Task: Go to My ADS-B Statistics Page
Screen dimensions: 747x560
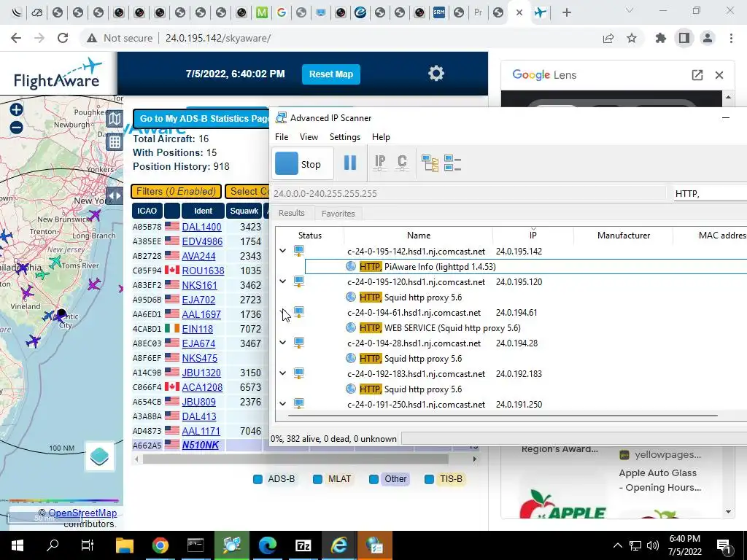Action: (x=202, y=119)
